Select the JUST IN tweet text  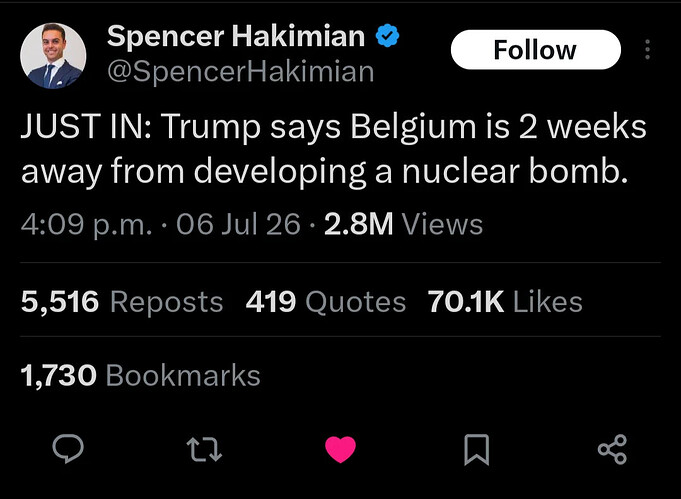[x=334, y=149]
